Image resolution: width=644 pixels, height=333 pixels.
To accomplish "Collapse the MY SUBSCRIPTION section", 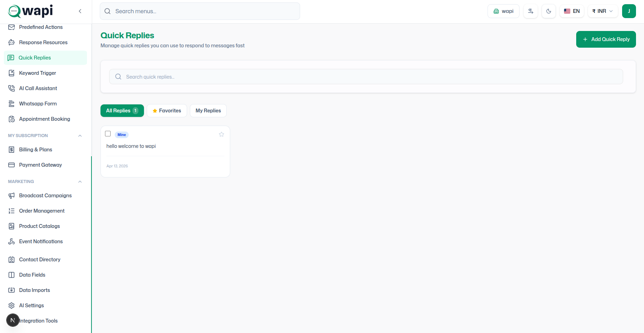I will tap(80, 136).
